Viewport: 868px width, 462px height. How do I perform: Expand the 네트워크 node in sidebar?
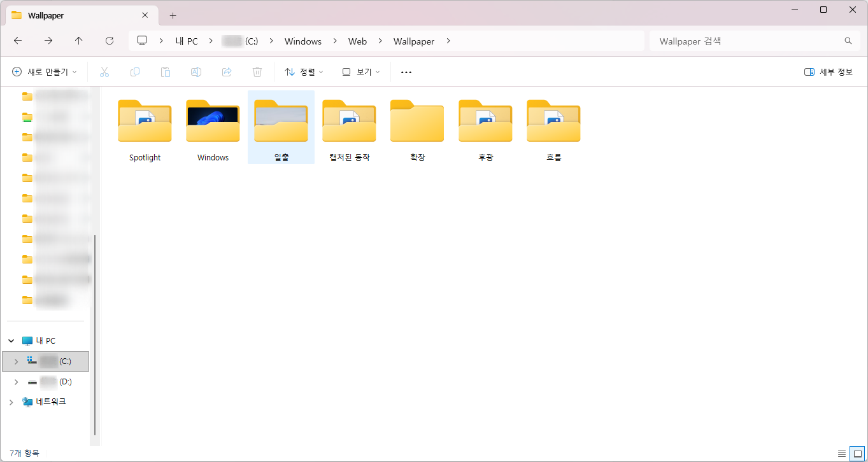11,402
